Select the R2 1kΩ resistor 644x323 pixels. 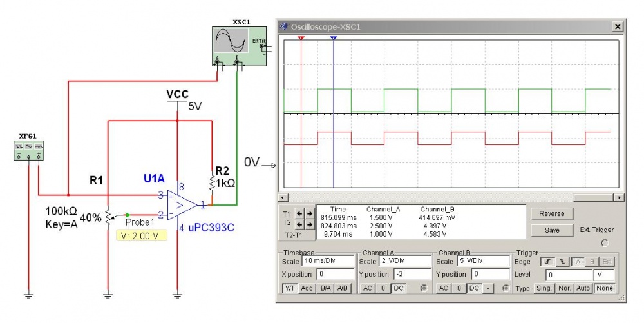click(212, 183)
